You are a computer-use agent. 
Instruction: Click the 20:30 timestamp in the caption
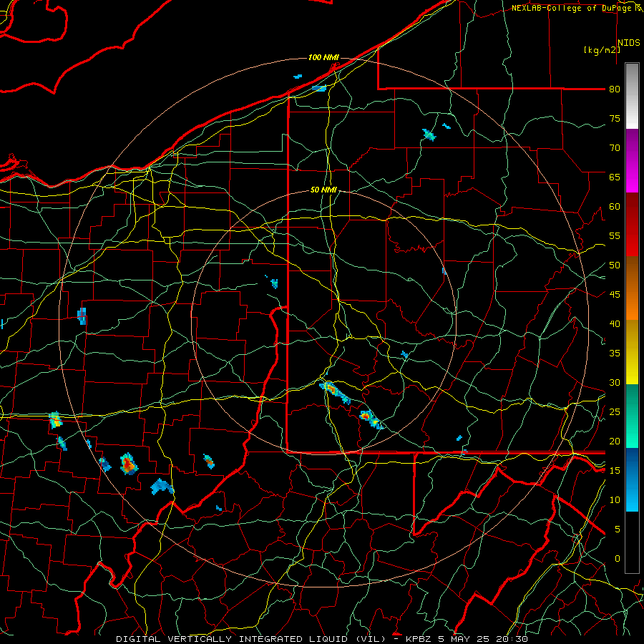[512, 639]
